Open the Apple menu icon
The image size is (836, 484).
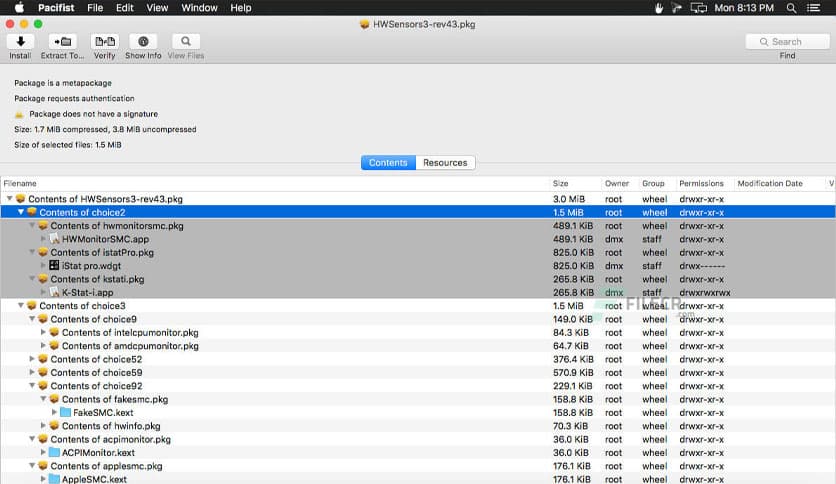[x=19, y=7]
